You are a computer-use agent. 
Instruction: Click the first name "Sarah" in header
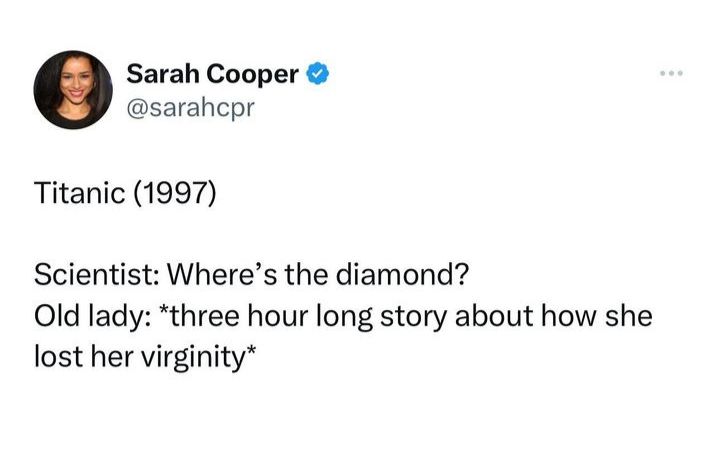[x=162, y=73]
